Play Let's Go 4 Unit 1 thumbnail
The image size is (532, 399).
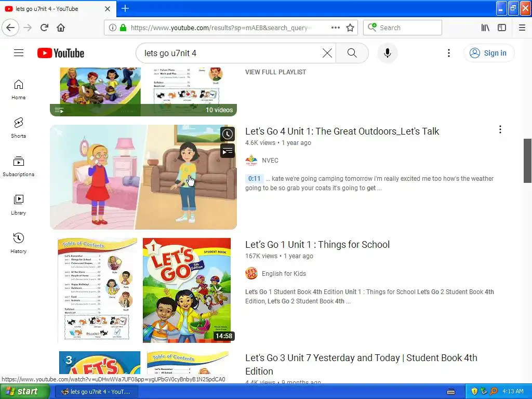pos(143,177)
